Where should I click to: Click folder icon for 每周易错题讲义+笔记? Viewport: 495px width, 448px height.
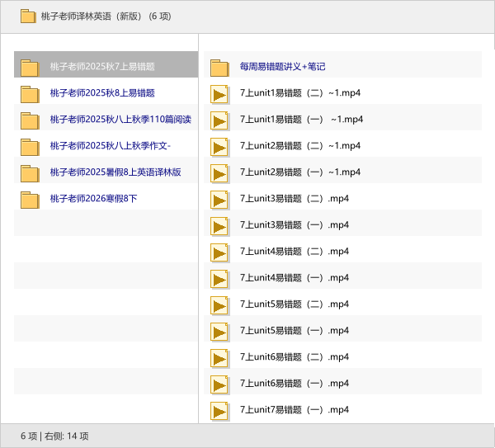click(219, 67)
